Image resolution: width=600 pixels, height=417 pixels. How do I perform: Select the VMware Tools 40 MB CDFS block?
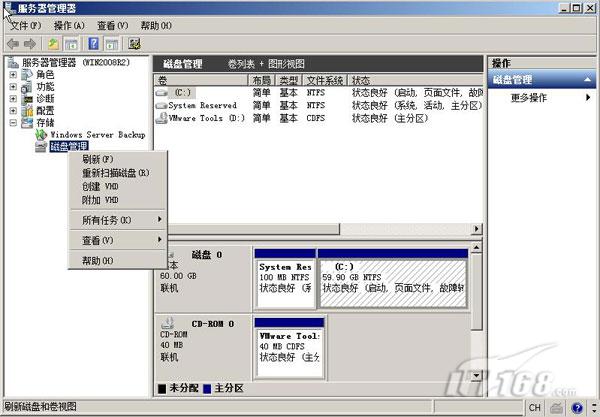289,349
